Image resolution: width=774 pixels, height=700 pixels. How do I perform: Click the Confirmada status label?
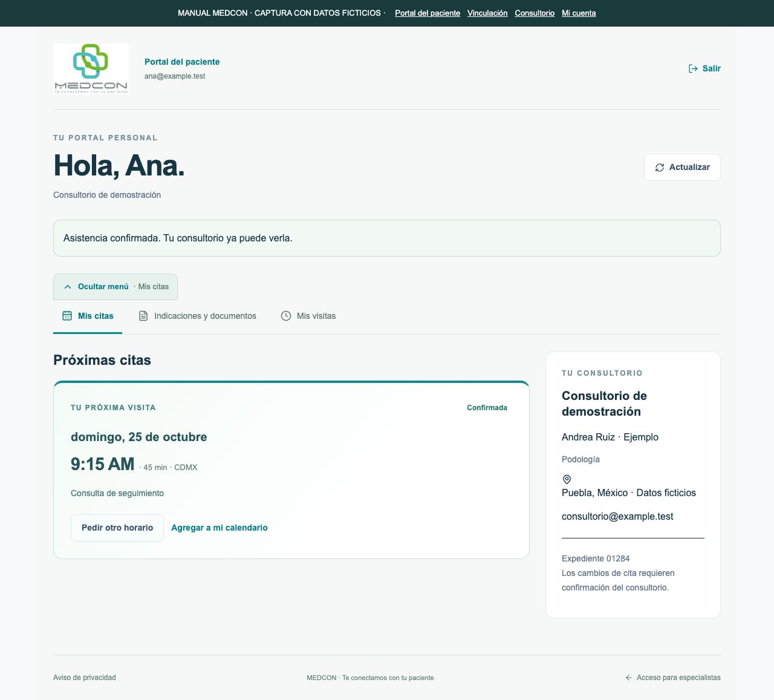pyautogui.click(x=487, y=408)
